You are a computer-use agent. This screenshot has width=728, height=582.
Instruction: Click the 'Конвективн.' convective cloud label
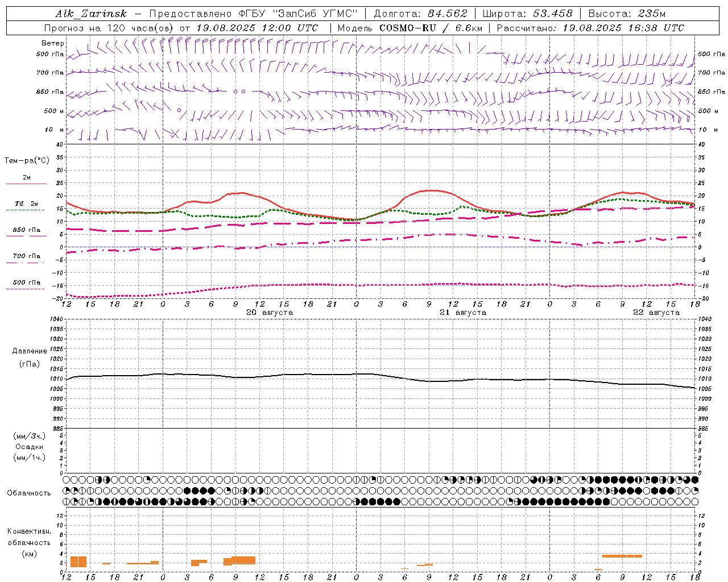(x=29, y=531)
